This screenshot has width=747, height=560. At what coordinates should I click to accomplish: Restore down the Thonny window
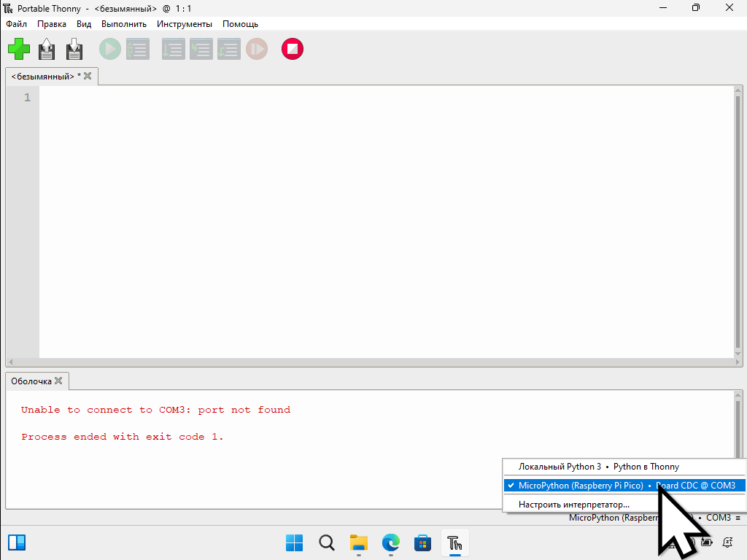pos(696,7)
